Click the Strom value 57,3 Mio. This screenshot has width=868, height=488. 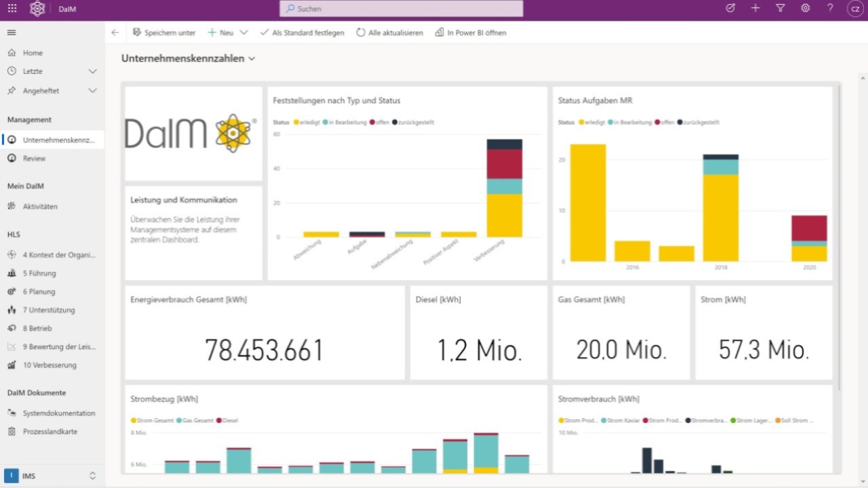click(764, 350)
